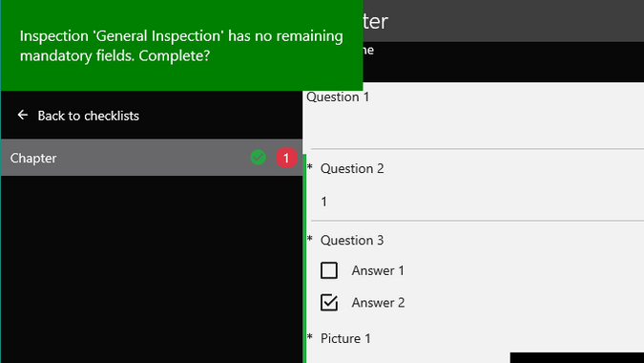Click the red badge showing 1
This screenshot has height=363, width=644.
click(x=286, y=158)
